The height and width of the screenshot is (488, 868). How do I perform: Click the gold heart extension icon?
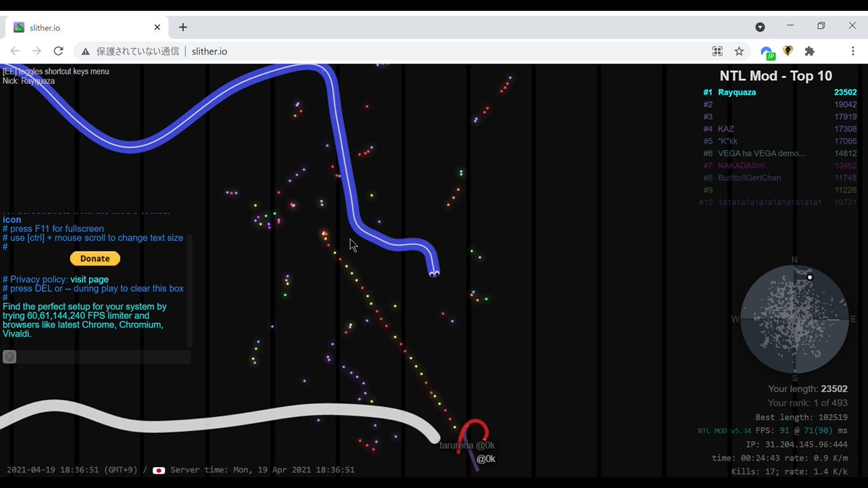(x=788, y=51)
